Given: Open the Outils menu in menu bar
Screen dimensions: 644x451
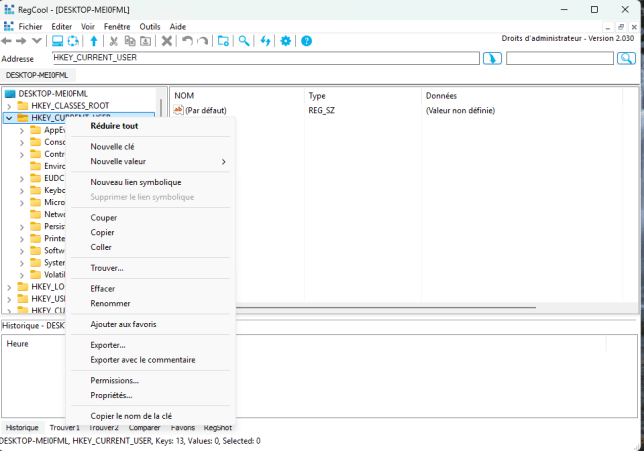Looking at the screenshot, I should (x=149, y=26).
